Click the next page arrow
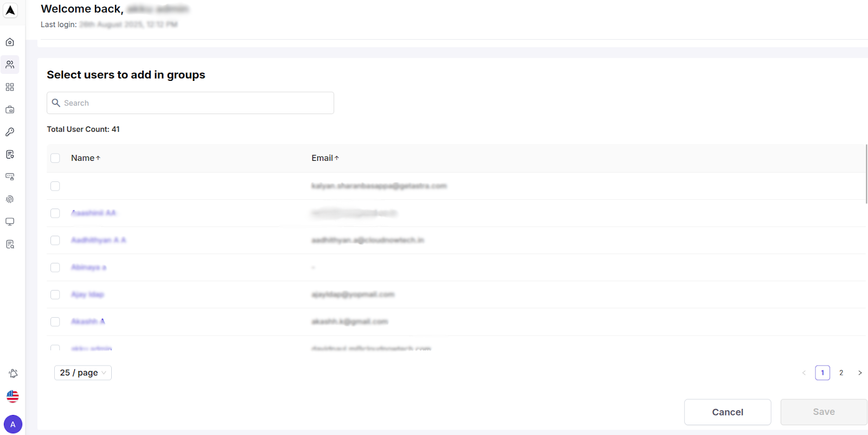The width and height of the screenshot is (868, 435). click(860, 373)
